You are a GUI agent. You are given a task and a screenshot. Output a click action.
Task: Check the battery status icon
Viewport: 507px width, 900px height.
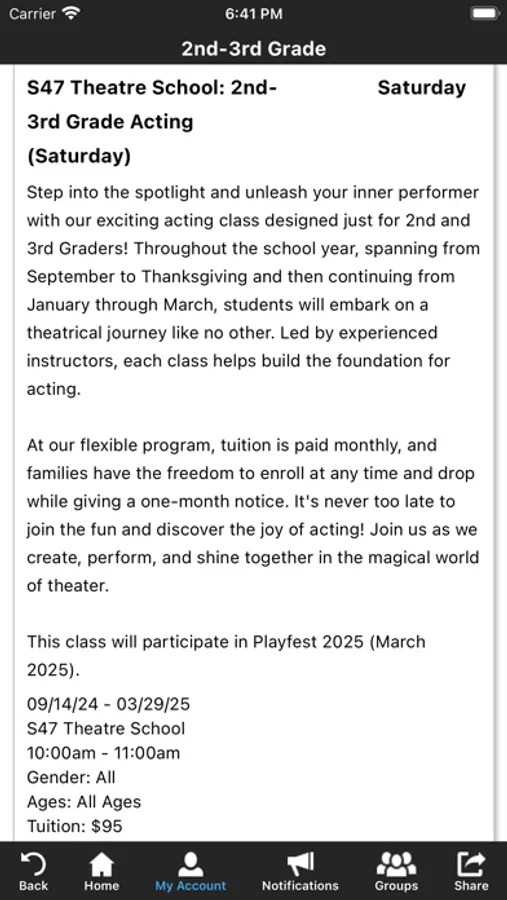485,14
